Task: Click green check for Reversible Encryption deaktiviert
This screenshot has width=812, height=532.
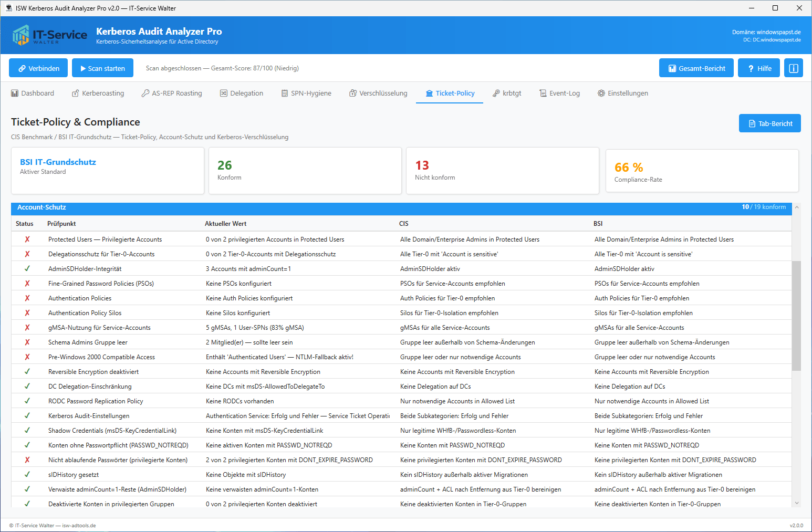Action: 27,372
